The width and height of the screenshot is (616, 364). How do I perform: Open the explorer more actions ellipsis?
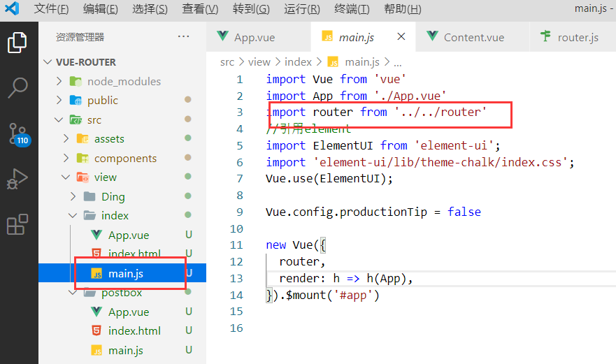[183, 36]
